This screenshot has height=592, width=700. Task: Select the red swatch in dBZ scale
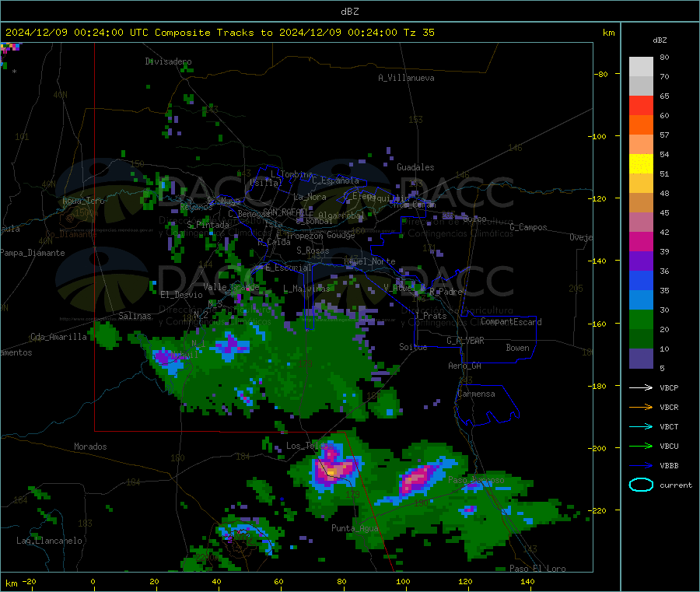click(x=641, y=105)
